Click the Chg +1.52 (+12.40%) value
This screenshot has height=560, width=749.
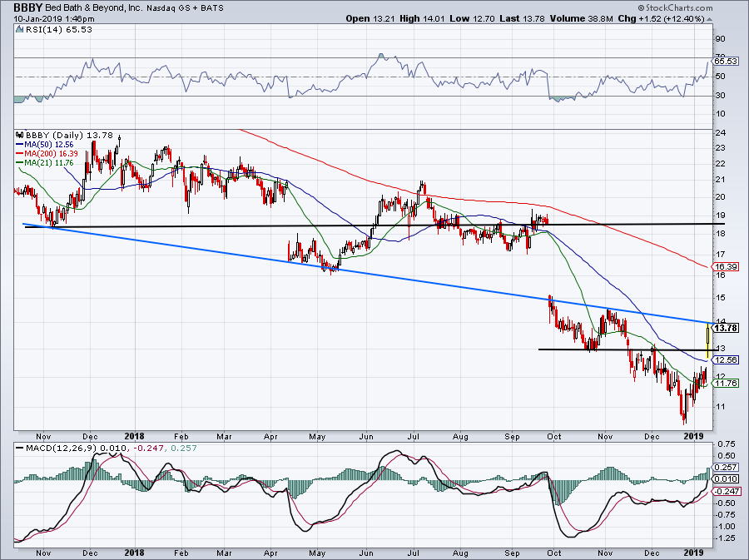pos(661,18)
